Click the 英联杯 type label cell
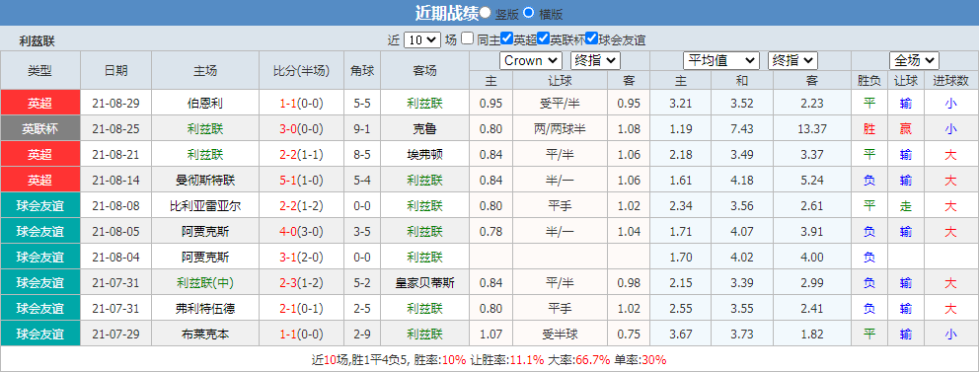 (40, 128)
